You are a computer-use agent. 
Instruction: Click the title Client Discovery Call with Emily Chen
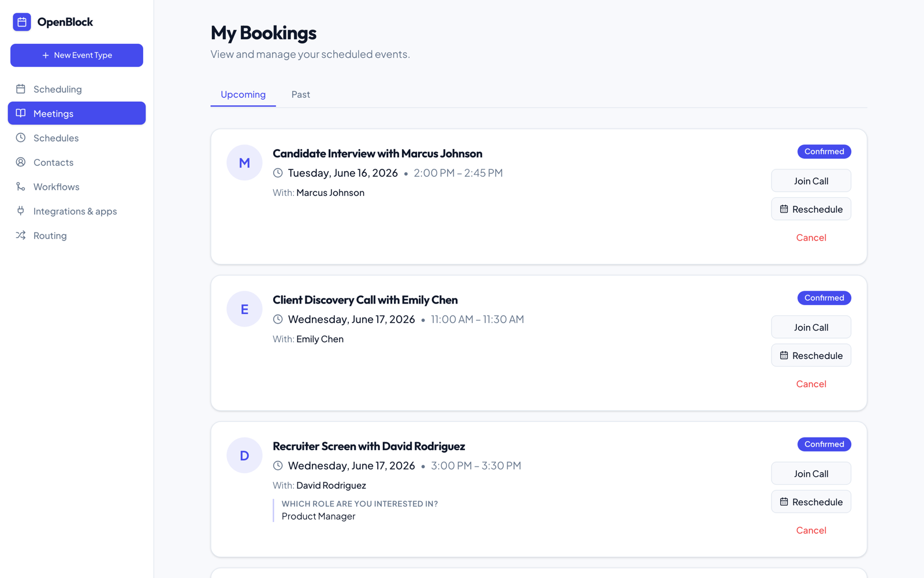pos(365,299)
